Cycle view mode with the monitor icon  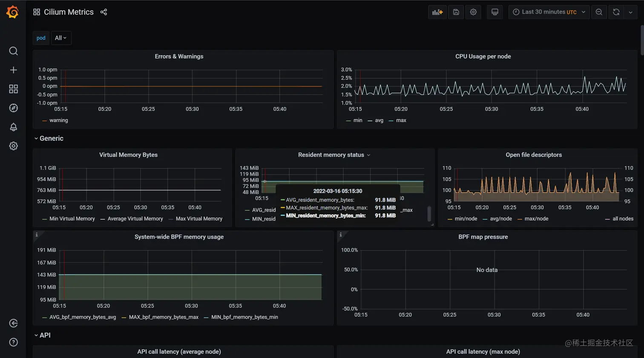[x=495, y=12]
